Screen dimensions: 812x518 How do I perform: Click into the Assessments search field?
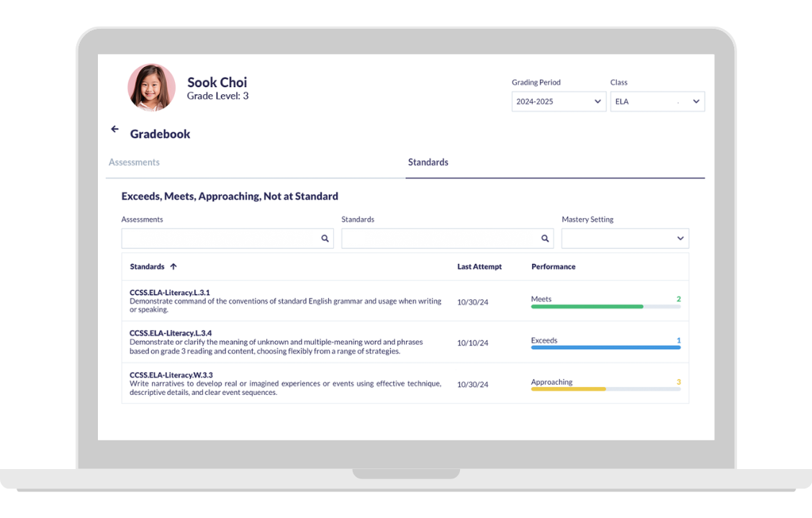220,239
